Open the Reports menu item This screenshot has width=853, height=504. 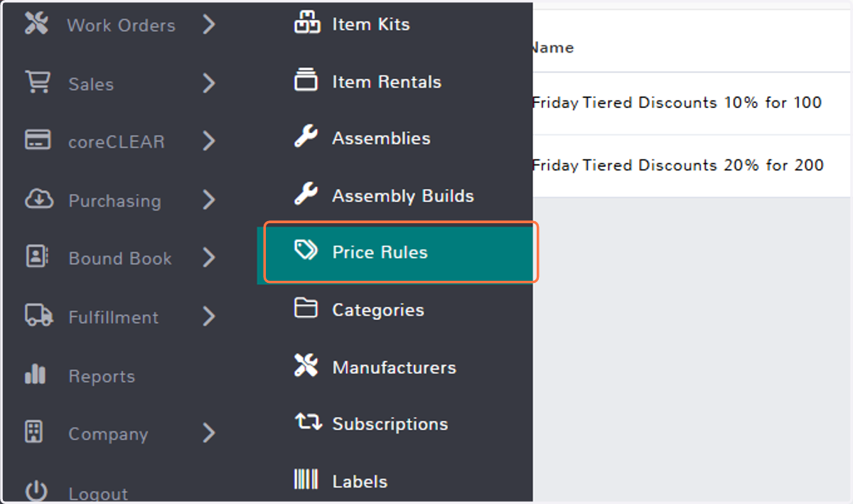pos(102,377)
